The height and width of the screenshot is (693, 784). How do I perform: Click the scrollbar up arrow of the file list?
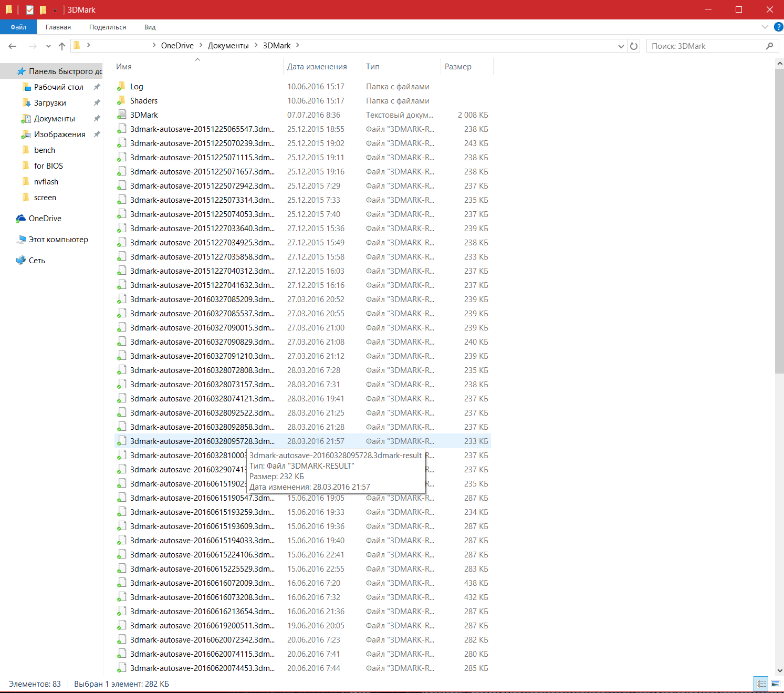point(779,63)
